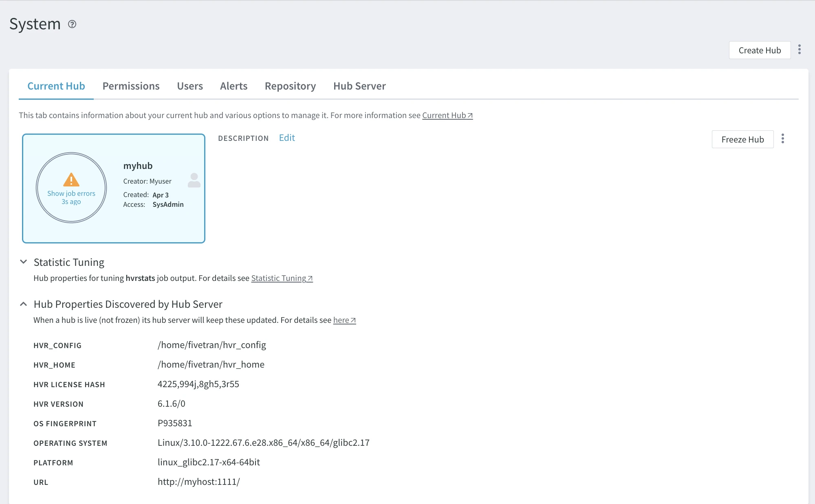Viewport: 815px width, 504px height.
Task: Switch to the Repository tab
Action: 290,86
